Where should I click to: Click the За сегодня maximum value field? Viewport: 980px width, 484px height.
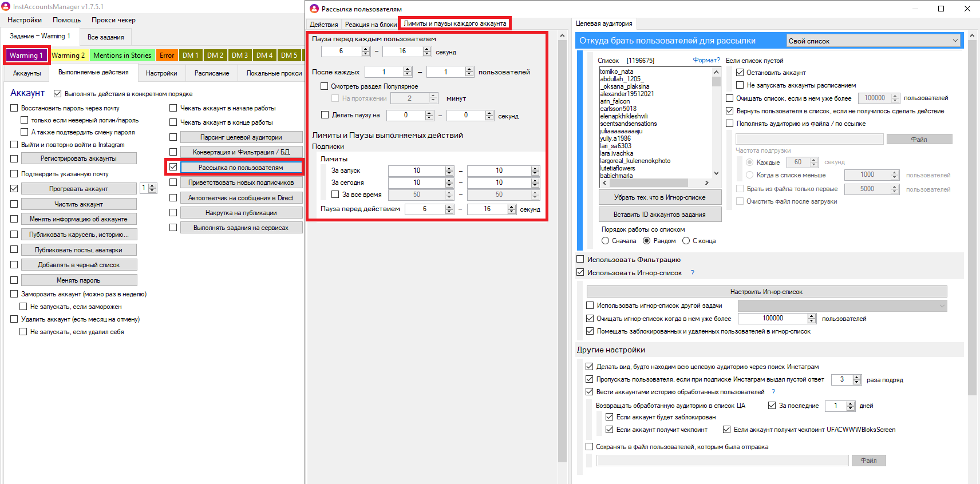(x=499, y=183)
